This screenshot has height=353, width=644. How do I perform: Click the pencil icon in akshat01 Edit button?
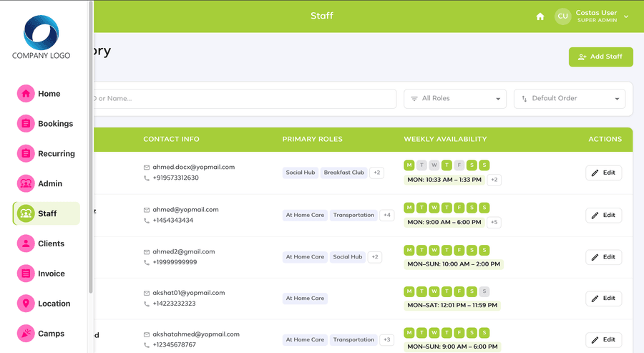click(x=595, y=299)
